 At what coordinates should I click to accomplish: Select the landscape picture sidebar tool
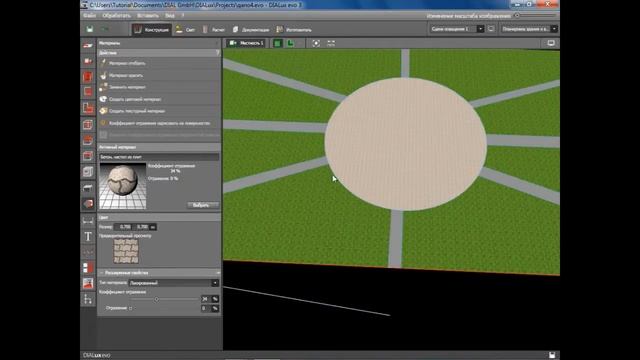[x=88, y=283]
